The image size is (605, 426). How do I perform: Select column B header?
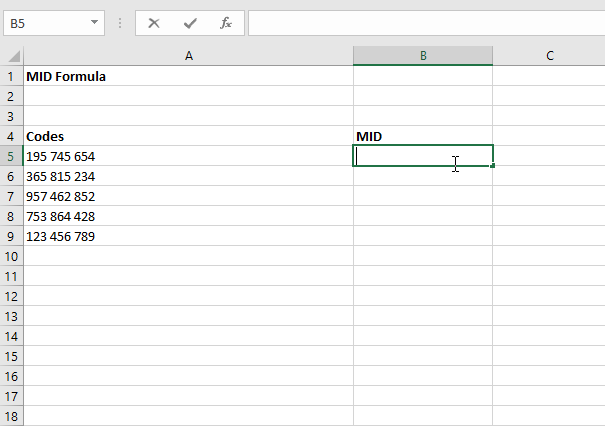point(422,56)
